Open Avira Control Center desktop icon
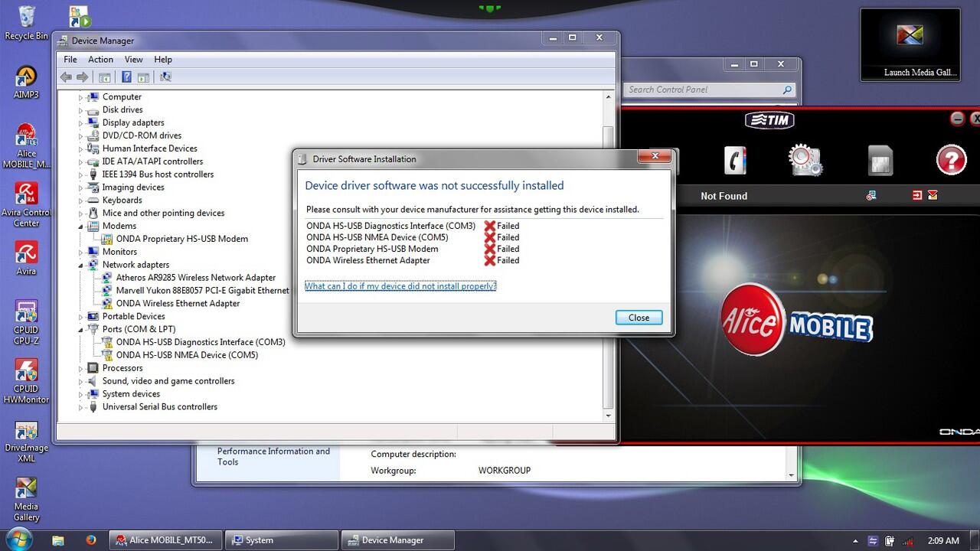Screen dimensions: 980x551 [26, 205]
